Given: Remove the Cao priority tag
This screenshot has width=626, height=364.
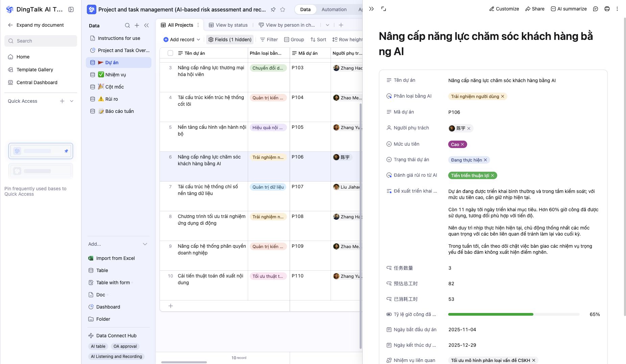Looking at the screenshot, I should (462, 144).
